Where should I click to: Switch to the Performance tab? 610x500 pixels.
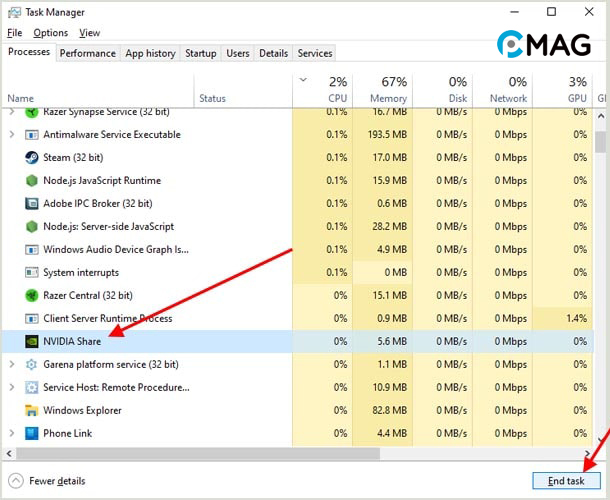[x=88, y=53]
